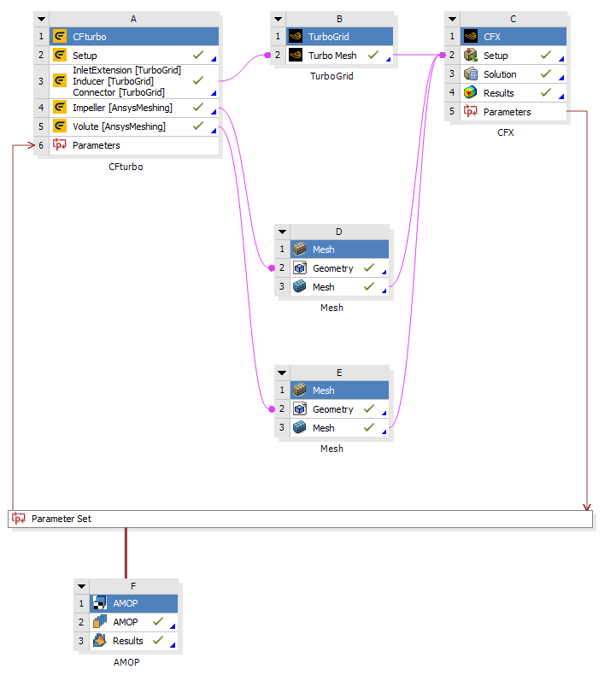Image resolution: width=616 pixels, height=681 pixels.
Task: Click the Mesh cell icon in system D row 3
Action: (x=300, y=286)
